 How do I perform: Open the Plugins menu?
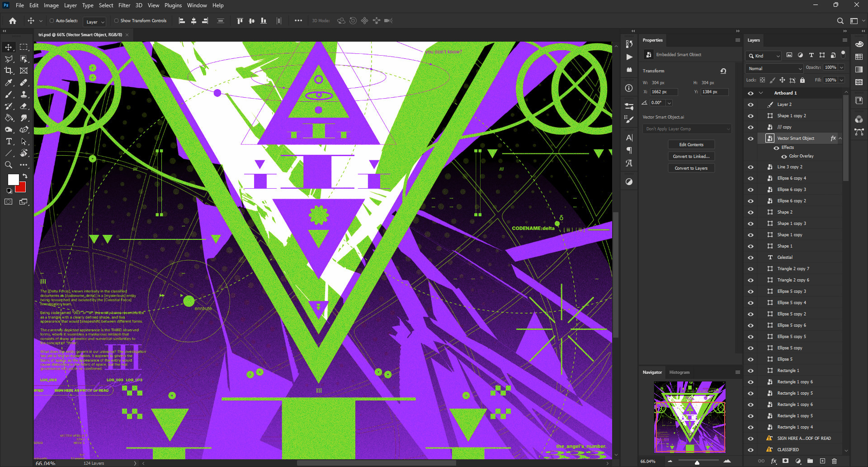pyautogui.click(x=173, y=5)
